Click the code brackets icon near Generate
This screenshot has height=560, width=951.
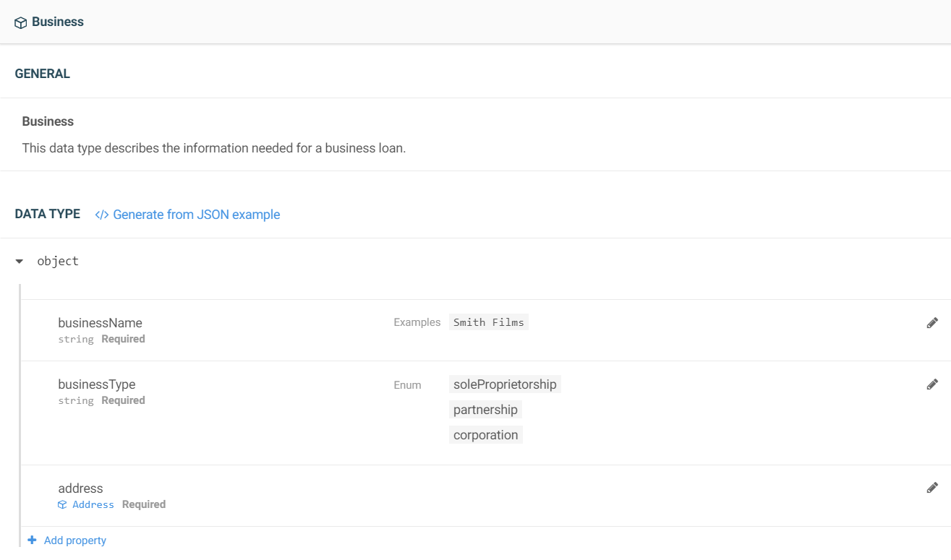[x=102, y=215]
